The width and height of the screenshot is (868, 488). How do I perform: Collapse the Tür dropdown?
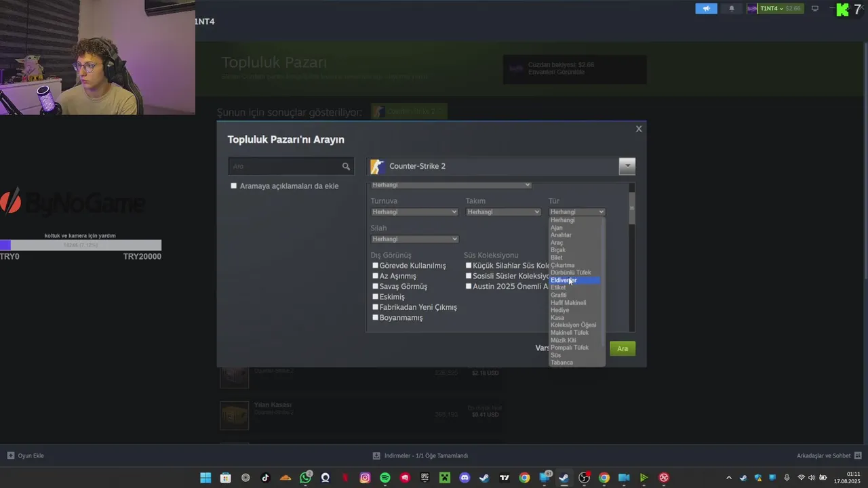(x=576, y=212)
